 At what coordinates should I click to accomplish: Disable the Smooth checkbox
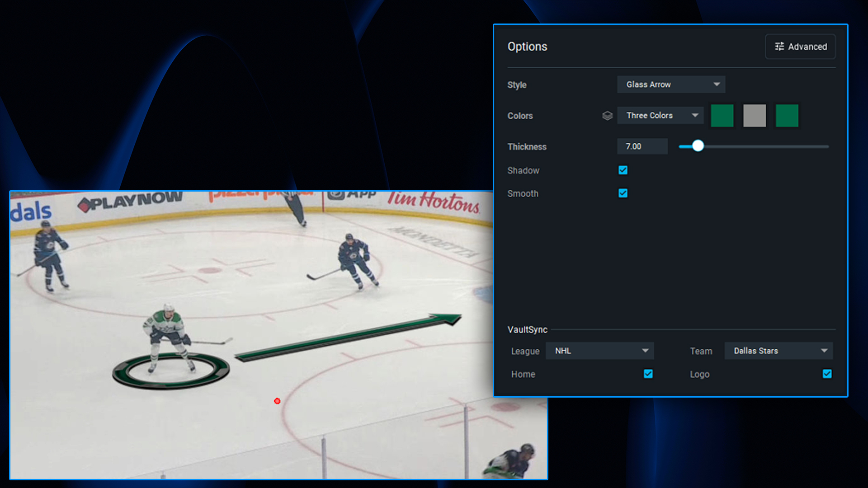pyautogui.click(x=623, y=193)
